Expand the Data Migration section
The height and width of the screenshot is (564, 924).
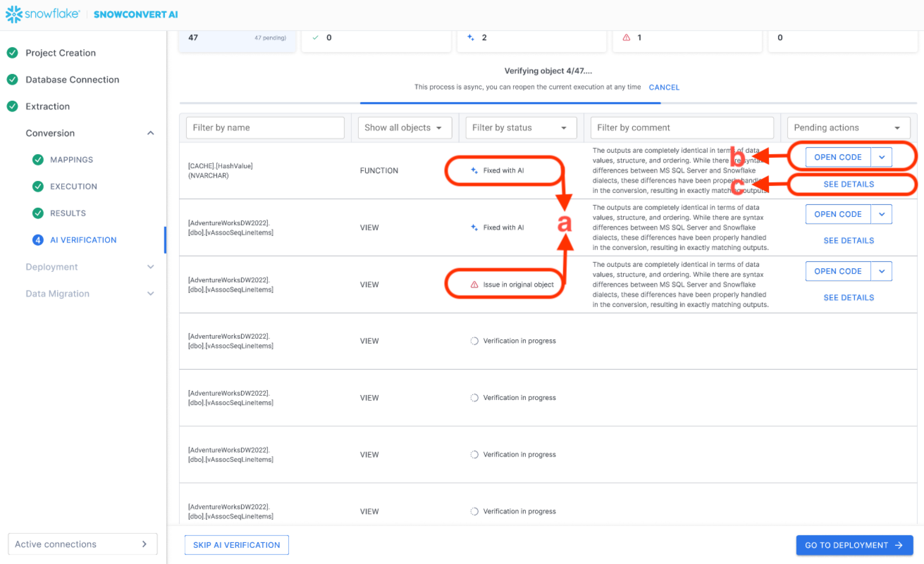(x=151, y=293)
